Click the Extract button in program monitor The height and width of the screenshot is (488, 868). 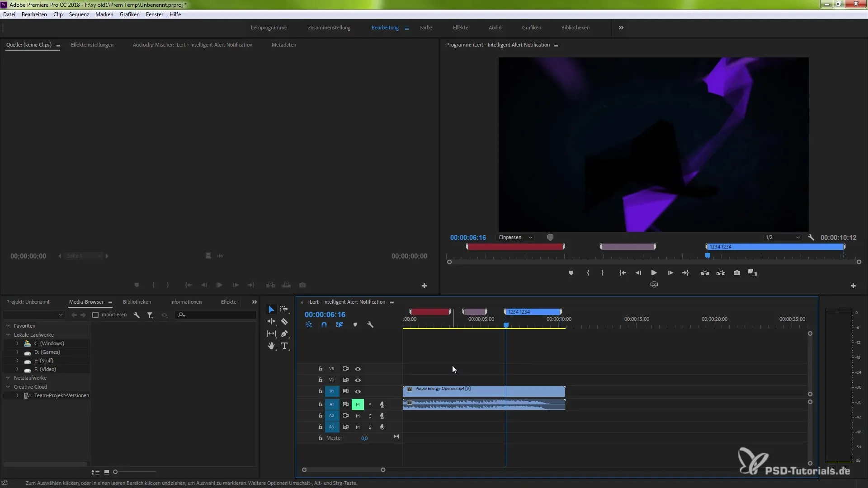tap(721, 273)
